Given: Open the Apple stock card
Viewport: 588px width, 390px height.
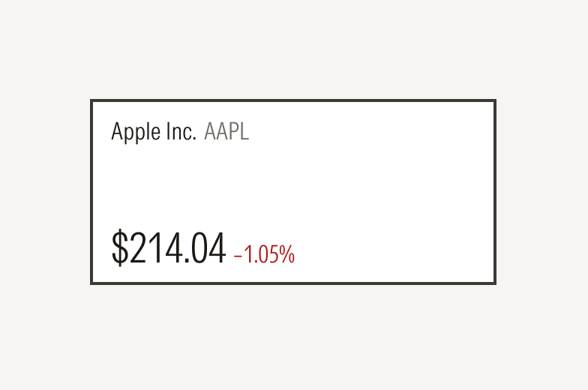Looking at the screenshot, I should coord(292,192).
